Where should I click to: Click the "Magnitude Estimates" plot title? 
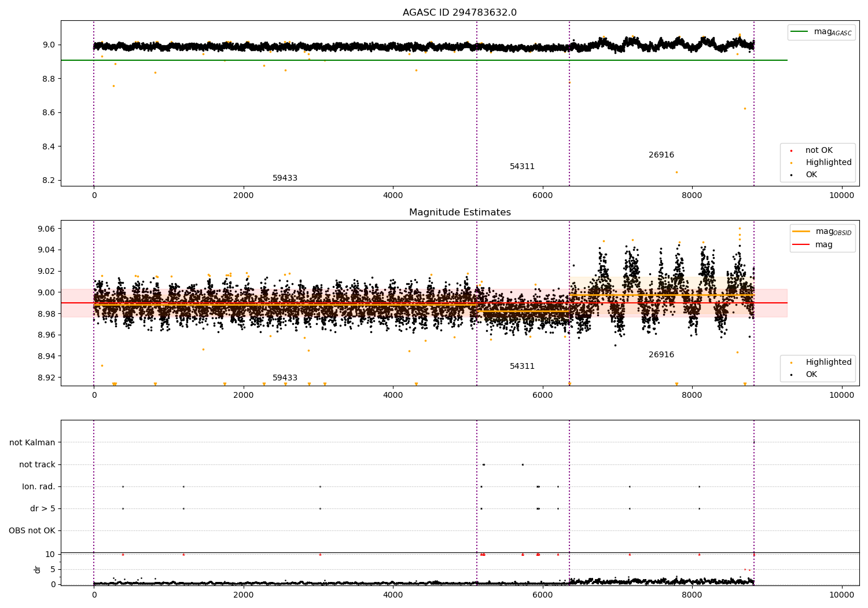coord(459,213)
